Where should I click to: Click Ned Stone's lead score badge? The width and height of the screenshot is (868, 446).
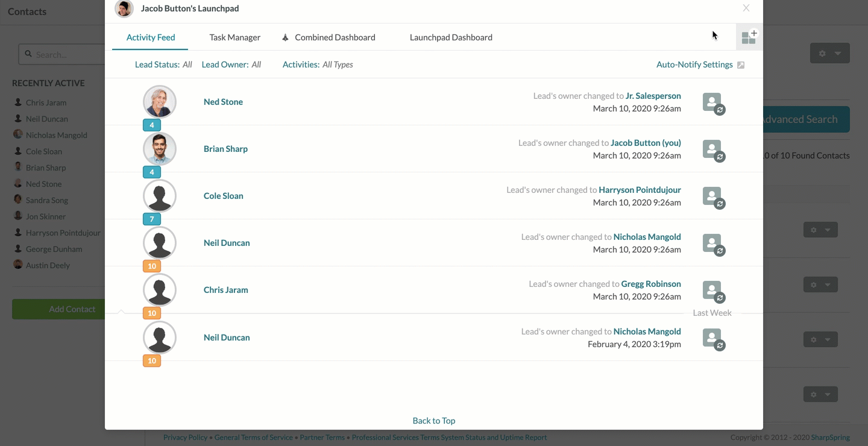coord(152,125)
